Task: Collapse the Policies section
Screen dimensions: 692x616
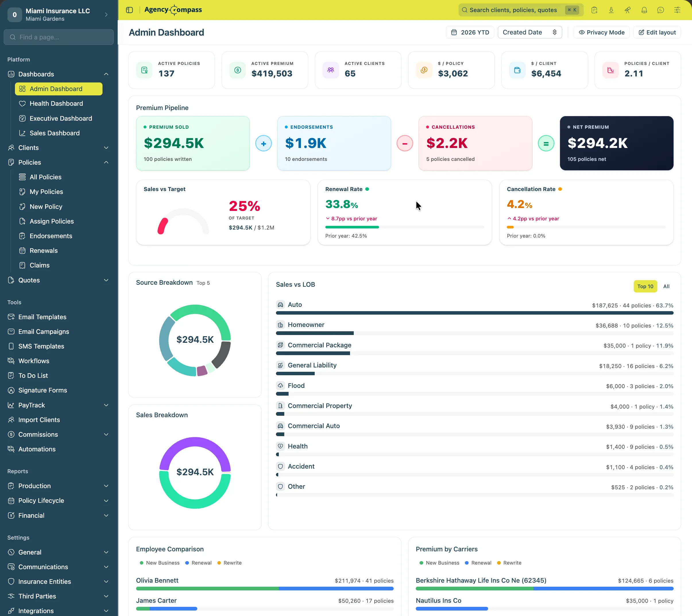Action: [x=59, y=162]
